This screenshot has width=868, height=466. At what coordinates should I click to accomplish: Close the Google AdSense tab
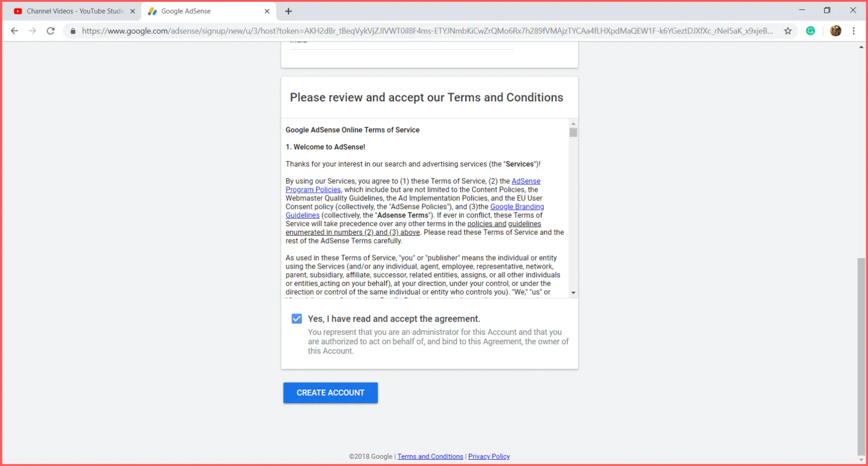pyautogui.click(x=267, y=11)
